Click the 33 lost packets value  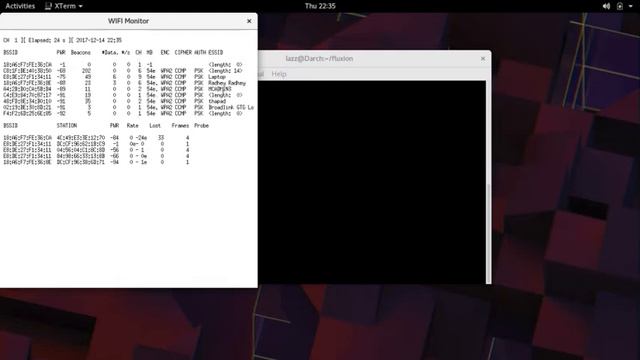click(x=160, y=138)
